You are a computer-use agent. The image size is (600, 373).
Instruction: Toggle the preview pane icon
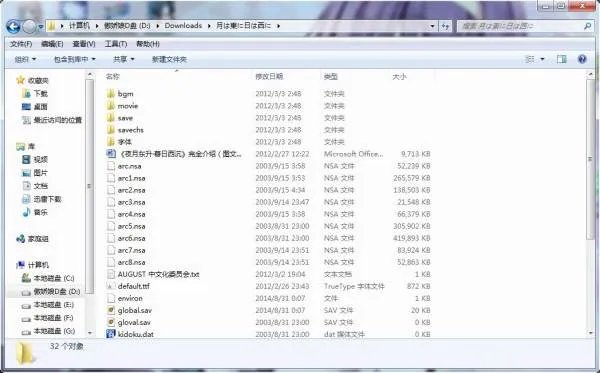561,59
